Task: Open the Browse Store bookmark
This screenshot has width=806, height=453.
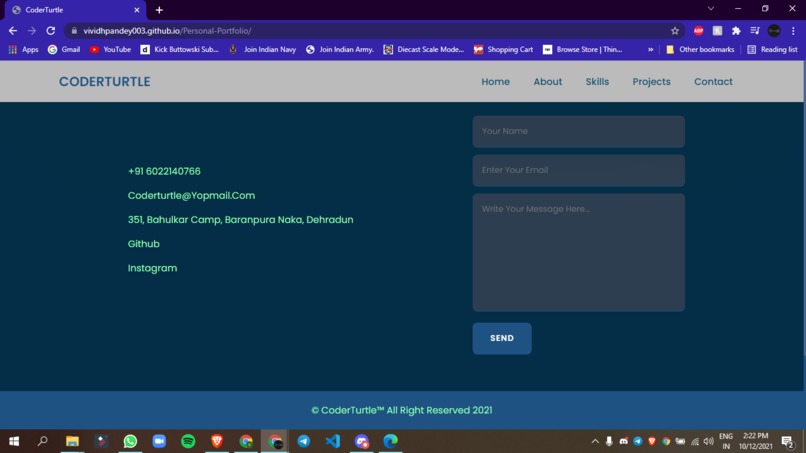Action: (x=583, y=49)
